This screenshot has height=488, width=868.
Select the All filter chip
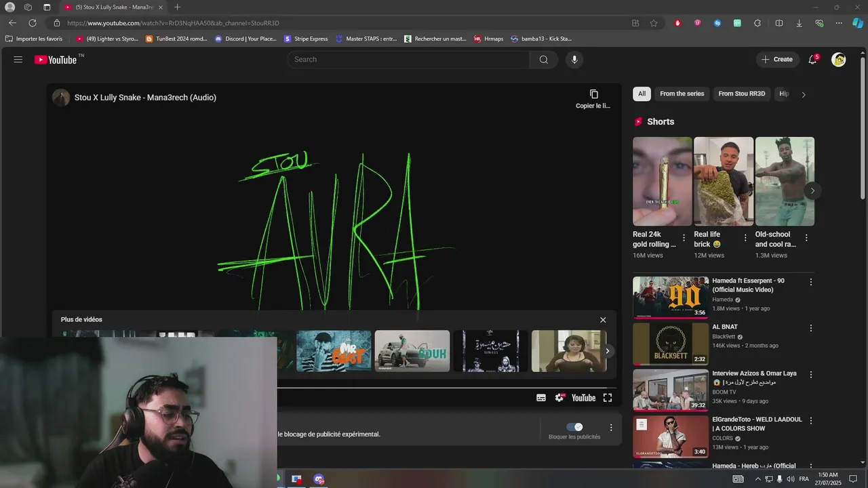(x=642, y=94)
